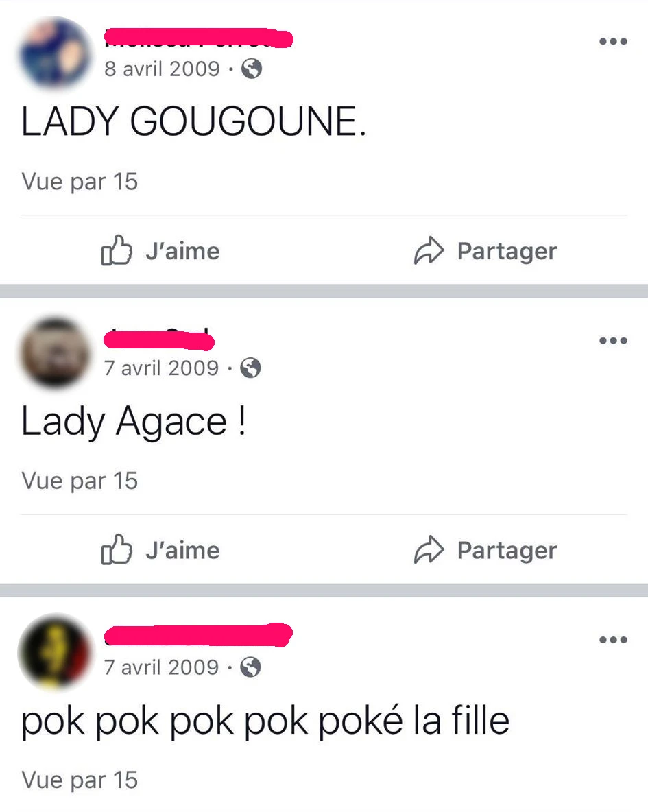Image resolution: width=648 pixels, height=812 pixels.
Task: Share the LADY GOUGOUNE post
Action: (x=485, y=250)
